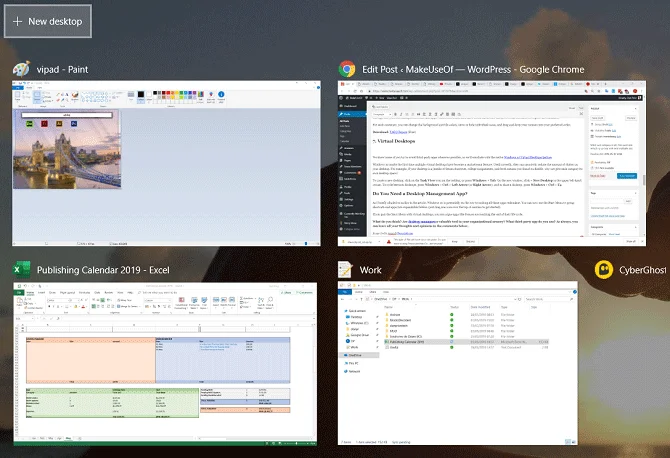Select Publishing Calendar 2019 file row
The height and width of the screenshot is (458, 670).
(466, 342)
